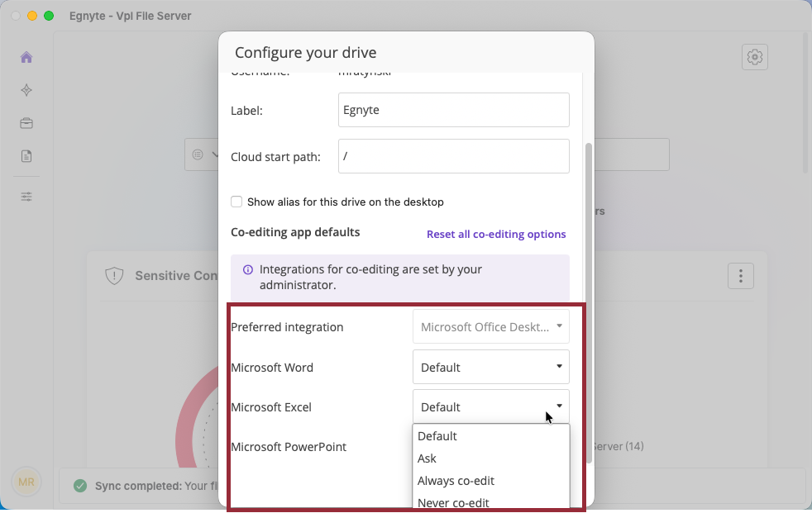Screen dimensions: 812x513
Task: Open the sliders settings icon in the sidebar
Action: 26,197
